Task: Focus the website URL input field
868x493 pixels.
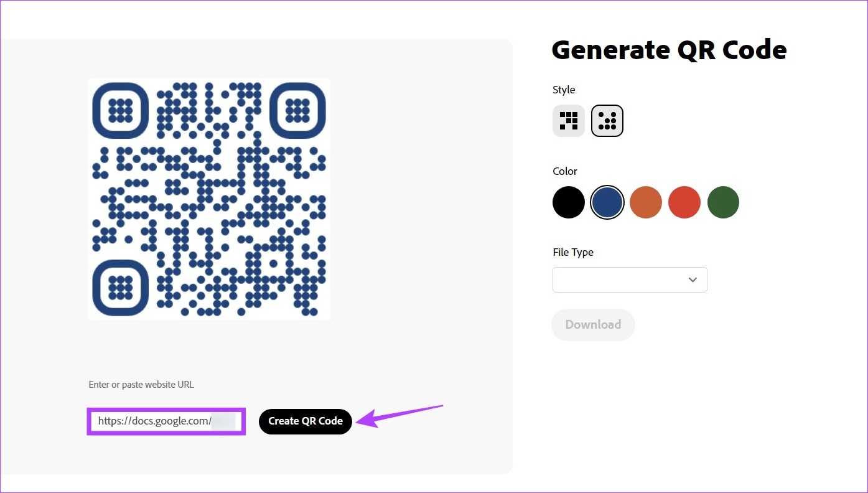Action: pos(166,421)
